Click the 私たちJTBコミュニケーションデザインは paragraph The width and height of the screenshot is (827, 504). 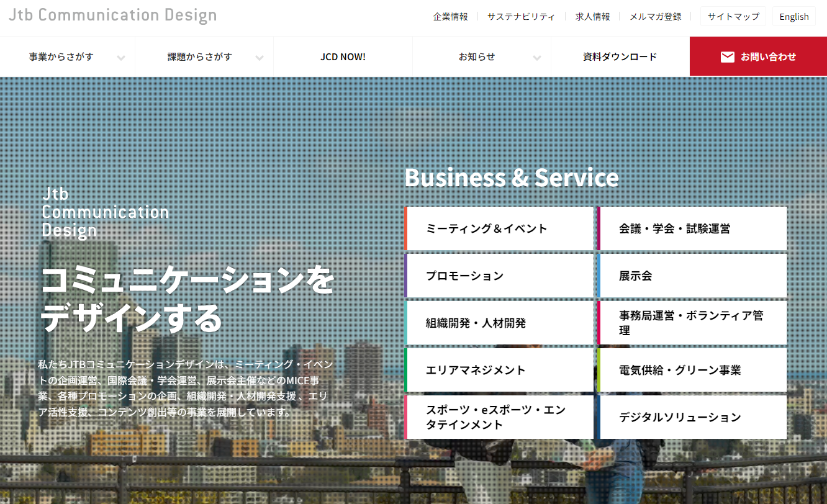coord(187,388)
